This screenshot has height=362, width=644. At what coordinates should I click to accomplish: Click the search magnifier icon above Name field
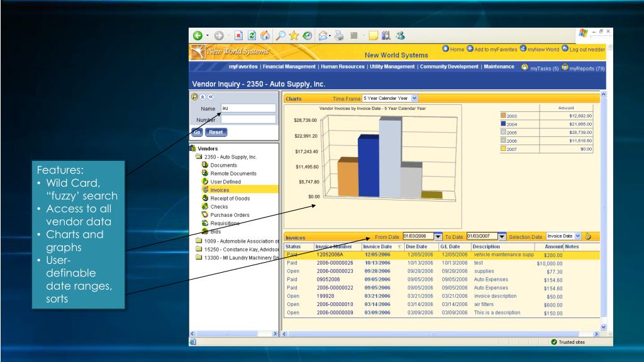(195, 97)
